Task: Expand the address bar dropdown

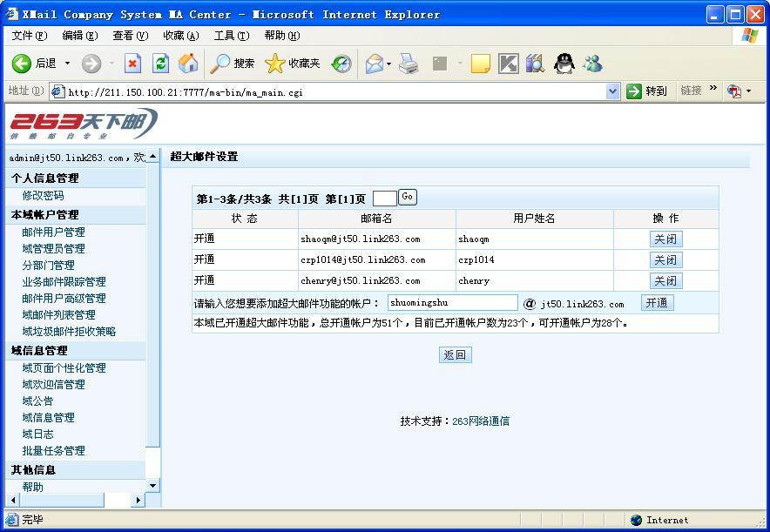Action: pos(612,91)
